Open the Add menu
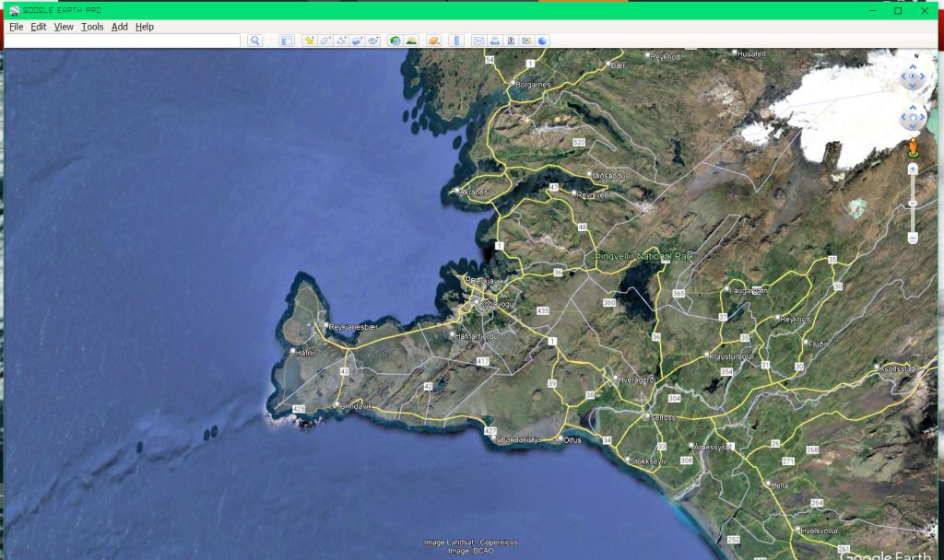Image resolution: width=944 pixels, height=560 pixels. click(x=120, y=27)
